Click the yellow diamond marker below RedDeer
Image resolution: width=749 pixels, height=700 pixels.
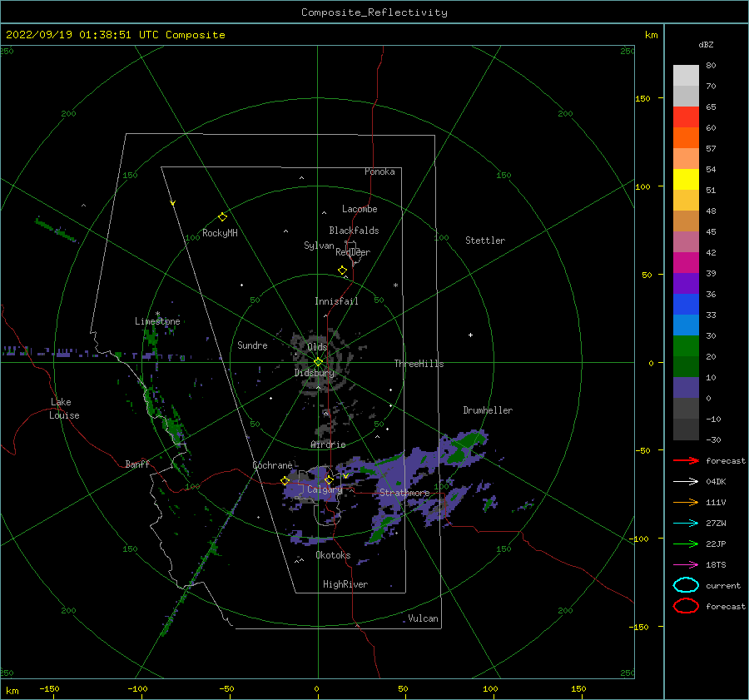pyautogui.click(x=342, y=271)
